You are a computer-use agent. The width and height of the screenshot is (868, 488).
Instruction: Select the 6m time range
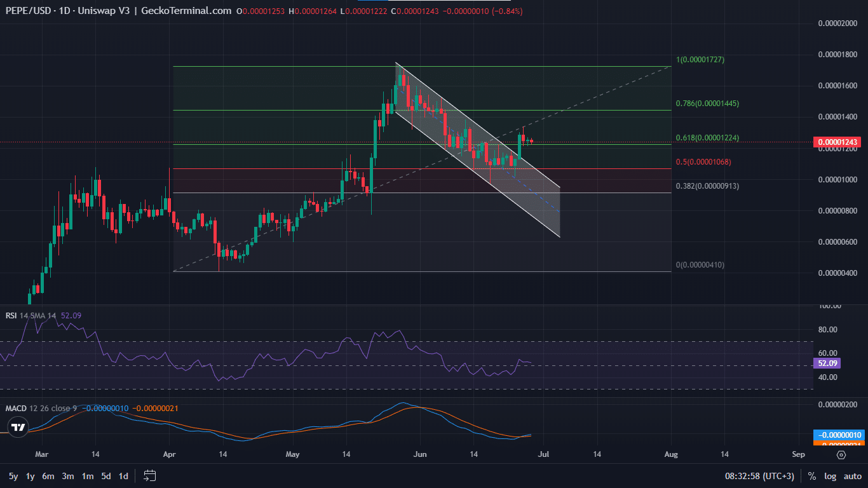point(48,476)
